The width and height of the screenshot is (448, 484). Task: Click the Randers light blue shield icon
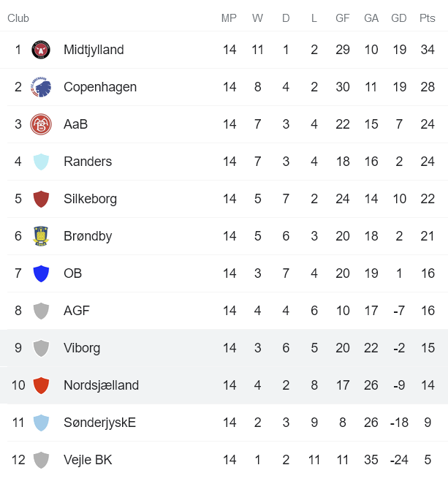click(x=41, y=162)
